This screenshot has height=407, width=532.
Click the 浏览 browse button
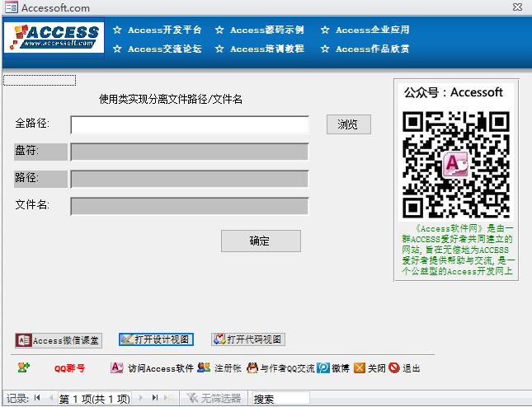pos(348,124)
